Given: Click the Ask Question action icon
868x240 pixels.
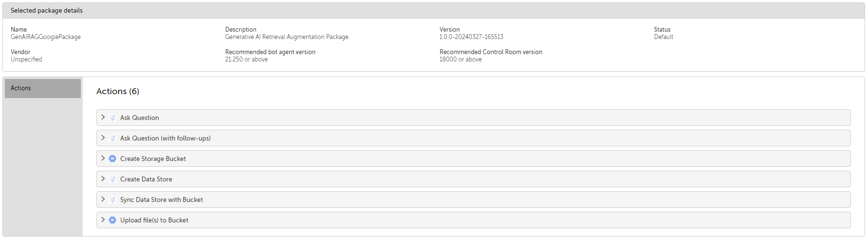Looking at the screenshot, I should 112,118.
